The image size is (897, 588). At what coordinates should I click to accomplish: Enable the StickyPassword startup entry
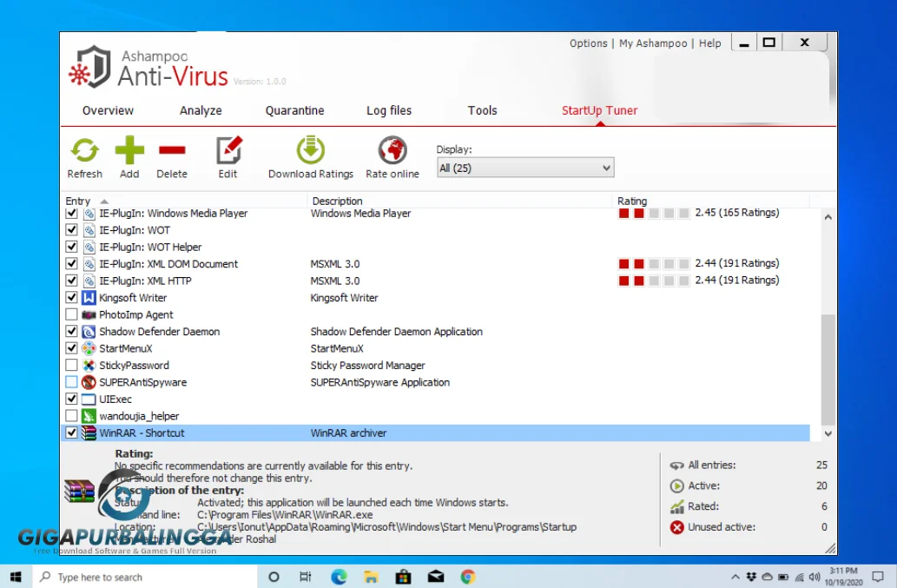pos(71,365)
